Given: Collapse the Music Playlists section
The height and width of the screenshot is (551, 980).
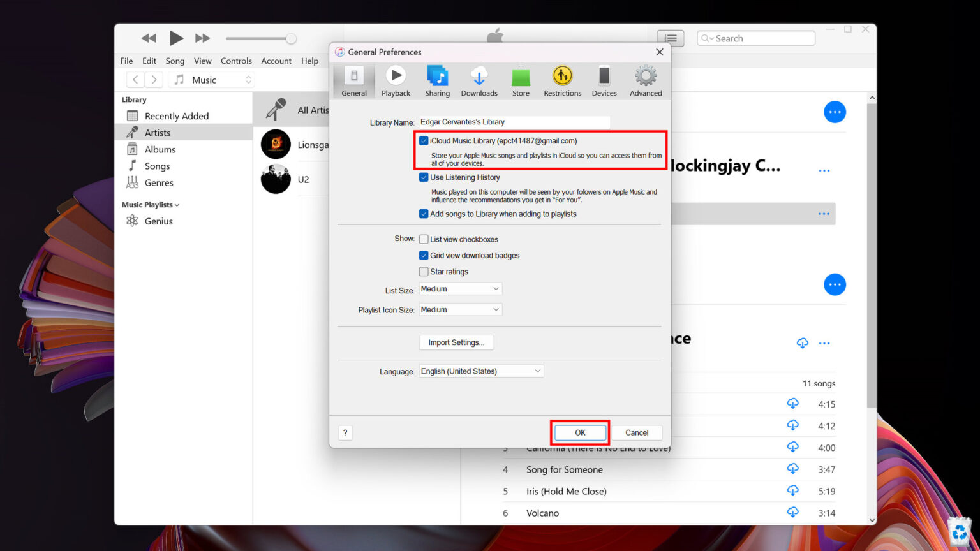Looking at the screenshot, I should (177, 204).
